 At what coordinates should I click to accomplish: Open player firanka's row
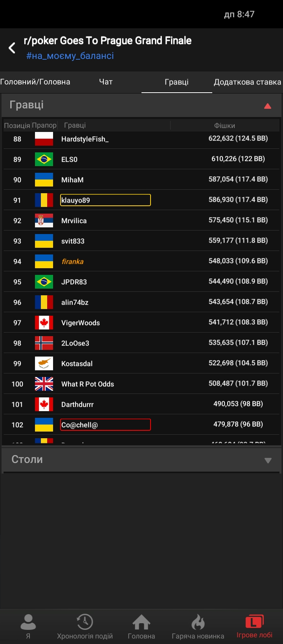73,262
